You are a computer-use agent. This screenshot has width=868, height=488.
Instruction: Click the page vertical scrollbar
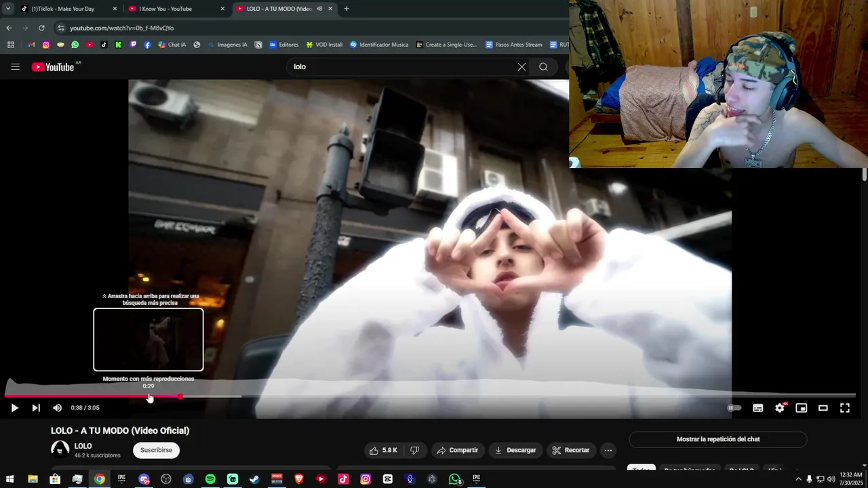coord(864,175)
